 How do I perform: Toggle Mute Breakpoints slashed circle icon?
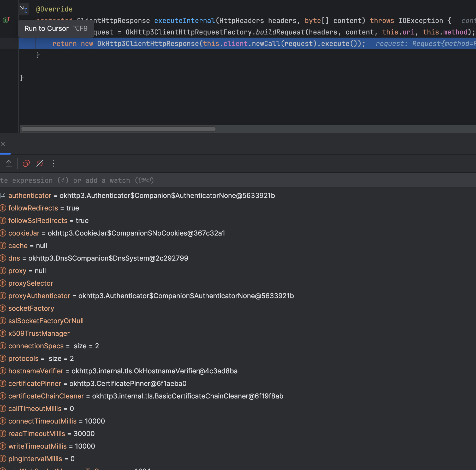pyautogui.click(x=40, y=164)
